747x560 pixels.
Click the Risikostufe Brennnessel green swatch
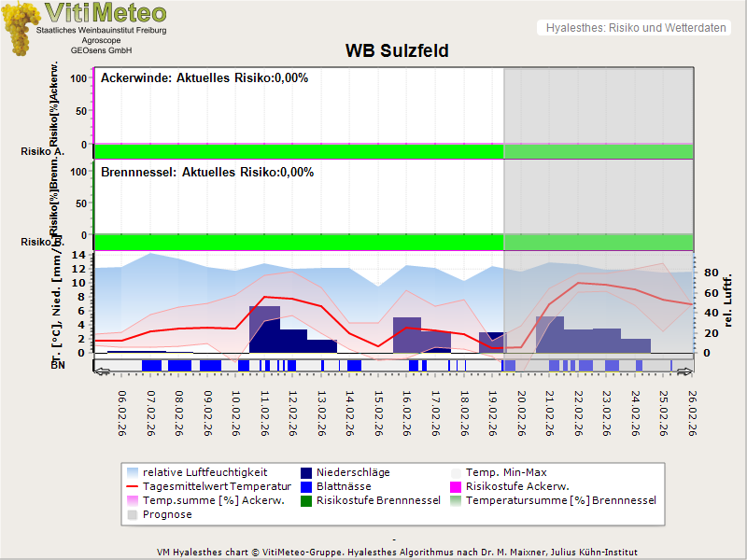coord(304,500)
